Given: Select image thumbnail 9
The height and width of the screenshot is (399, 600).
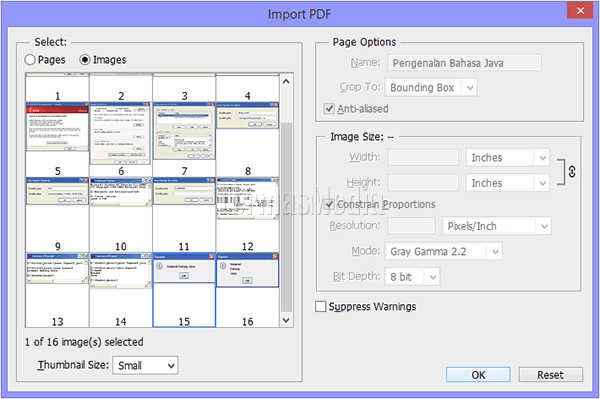Looking at the screenshot, I should (57, 214).
